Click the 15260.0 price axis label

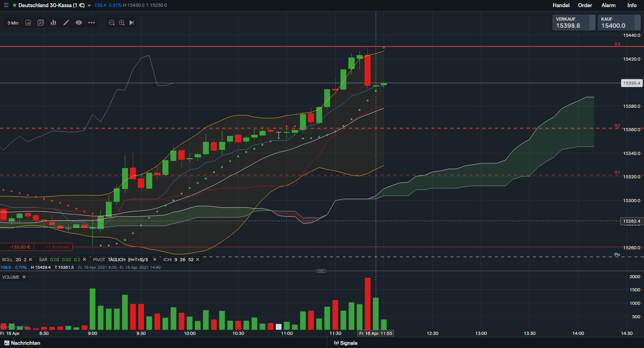[x=632, y=248]
